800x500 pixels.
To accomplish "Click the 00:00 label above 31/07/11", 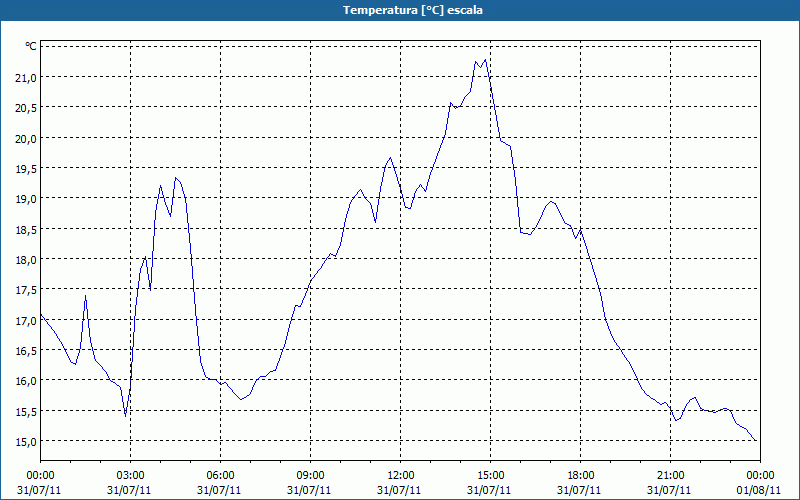I will pyautogui.click(x=40, y=476).
